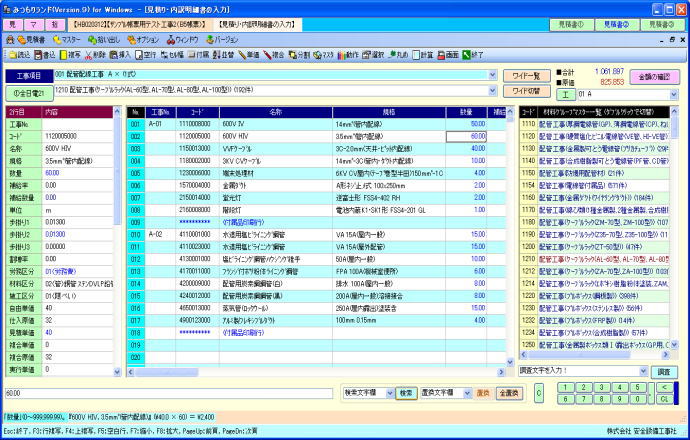Click the 分割 (split) toolbar icon
The image size is (690, 440).
pos(298,55)
